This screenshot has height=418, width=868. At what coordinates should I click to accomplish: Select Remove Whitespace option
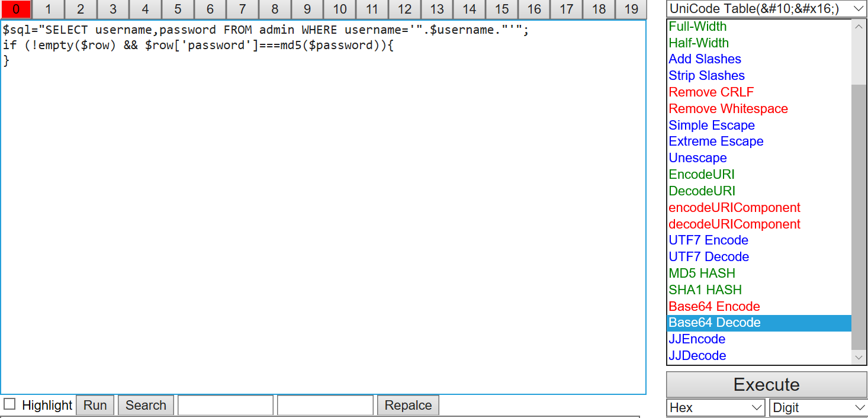[x=759, y=109]
